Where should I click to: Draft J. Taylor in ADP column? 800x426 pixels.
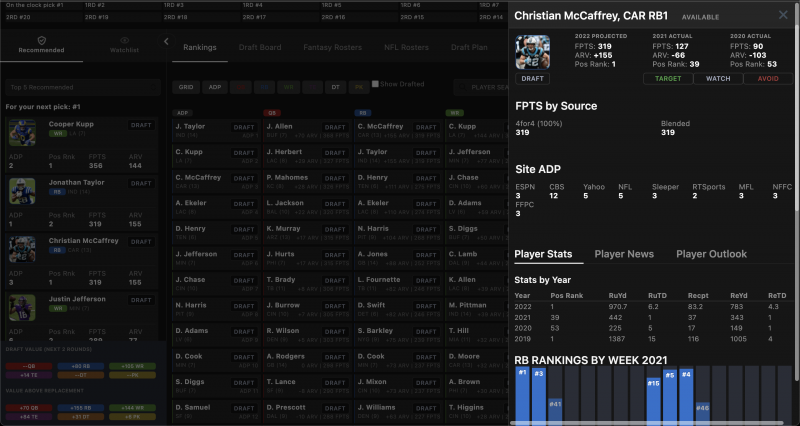pos(244,127)
